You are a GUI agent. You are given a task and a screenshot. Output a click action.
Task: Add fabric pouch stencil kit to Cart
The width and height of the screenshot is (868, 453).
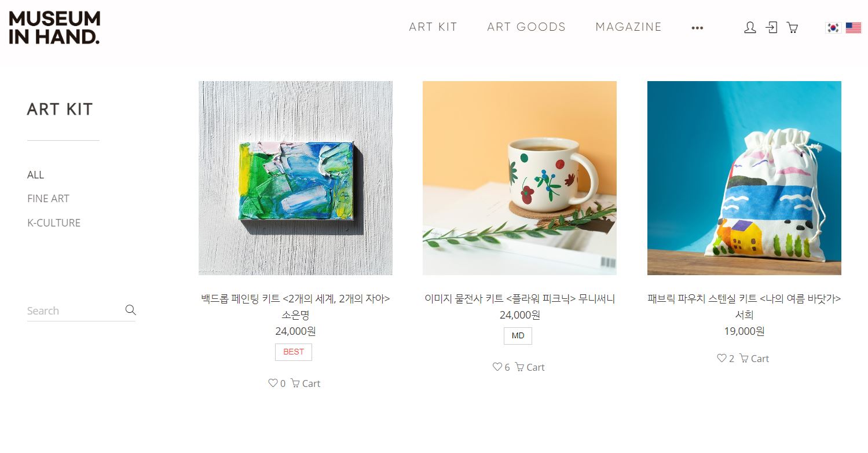click(x=755, y=358)
